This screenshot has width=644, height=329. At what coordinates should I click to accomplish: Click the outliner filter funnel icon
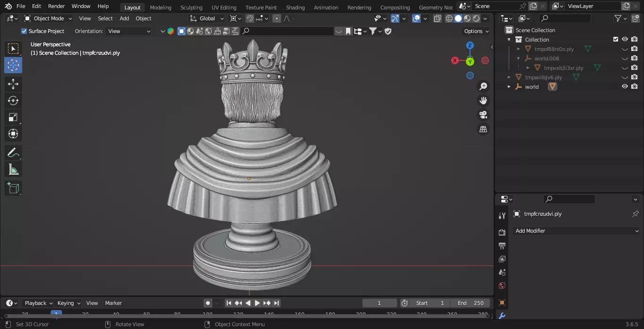(x=618, y=18)
